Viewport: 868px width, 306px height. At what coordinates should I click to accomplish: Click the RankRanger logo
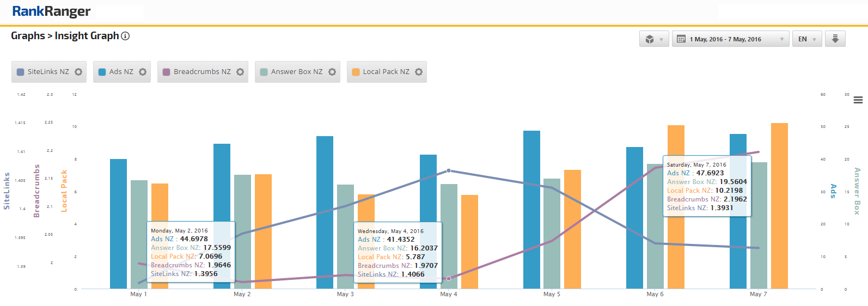click(x=51, y=11)
